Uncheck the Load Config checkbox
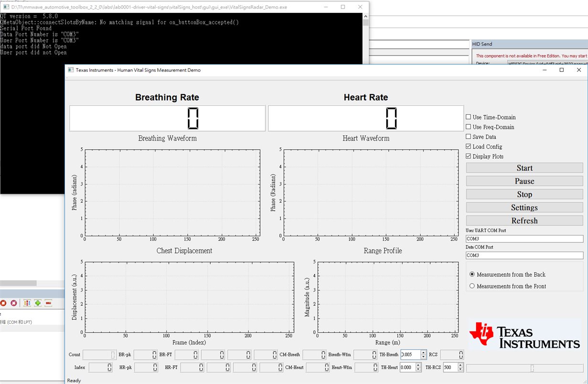 (x=468, y=146)
